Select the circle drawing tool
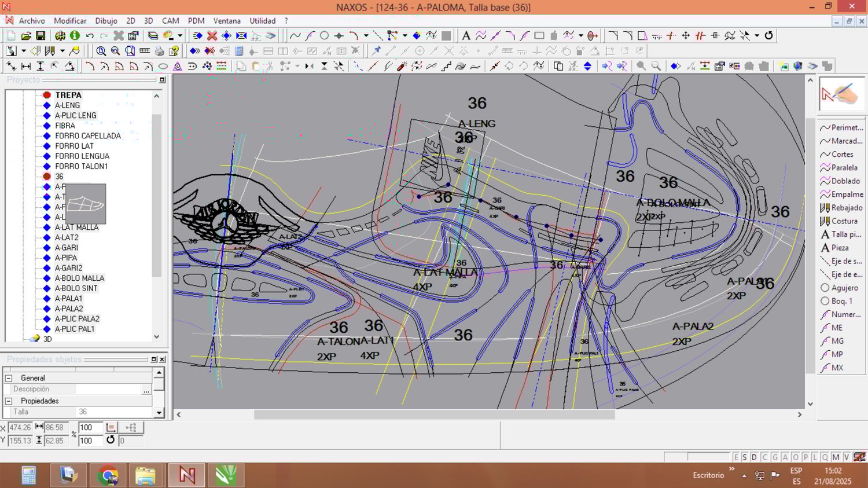Viewport: 868px width, 488px height. (324, 36)
